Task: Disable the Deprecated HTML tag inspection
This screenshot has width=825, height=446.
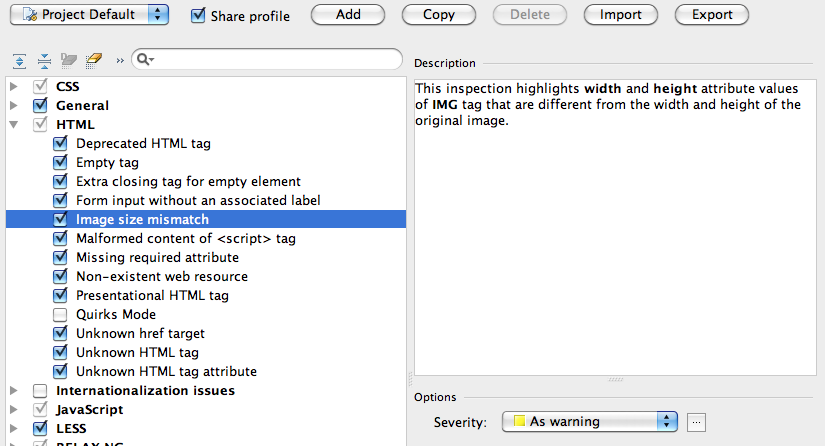Action: pos(60,143)
